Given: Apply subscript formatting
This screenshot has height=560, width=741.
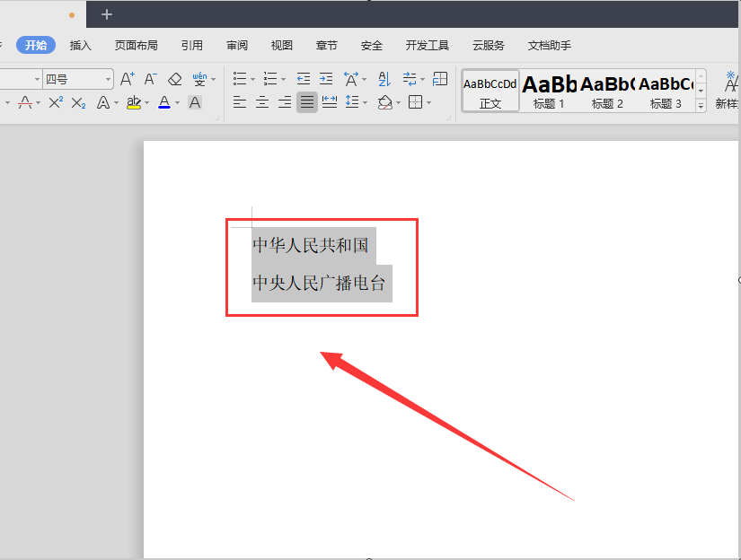Looking at the screenshot, I should pyautogui.click(x=78, y=102).
